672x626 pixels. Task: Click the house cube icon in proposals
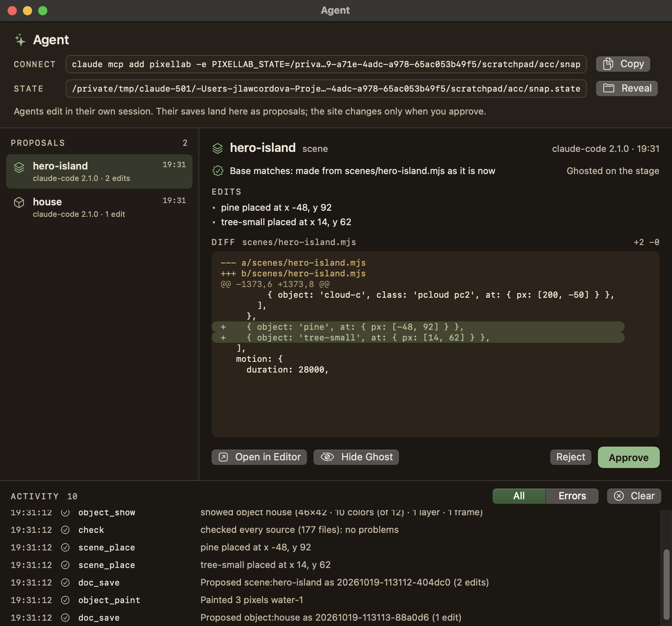pos(19,202)
